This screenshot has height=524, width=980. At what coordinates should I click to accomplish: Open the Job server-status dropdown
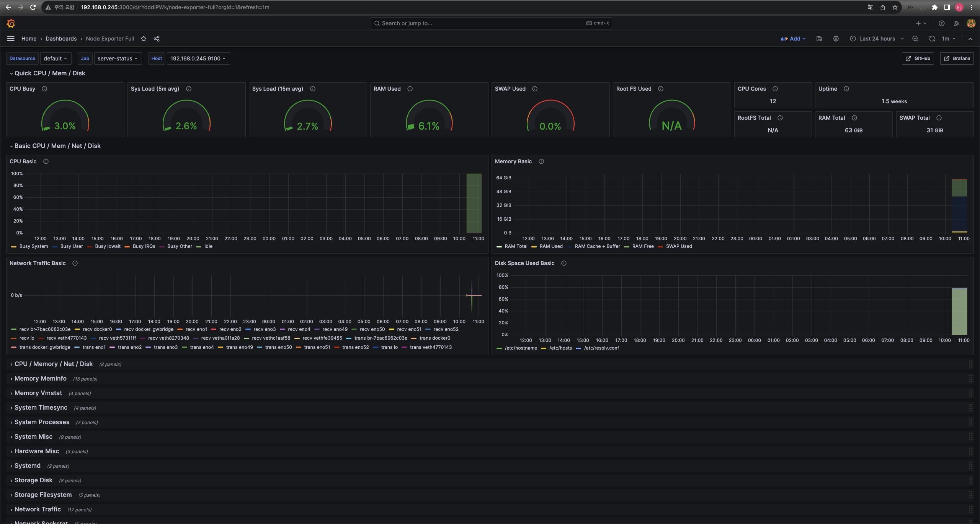(x=118, y=59)
